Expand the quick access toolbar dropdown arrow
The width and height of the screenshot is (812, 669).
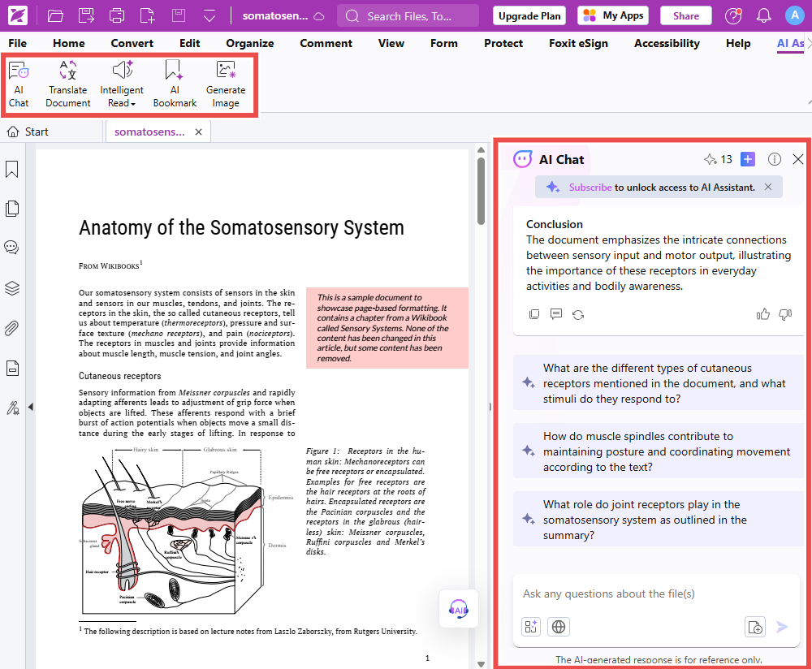[209, 16]
